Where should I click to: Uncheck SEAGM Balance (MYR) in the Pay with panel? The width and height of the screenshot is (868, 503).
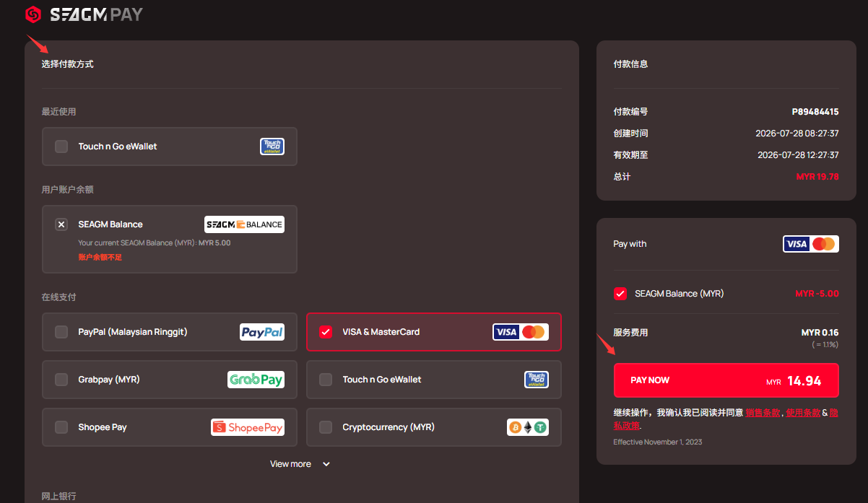click(x=620, y=294)
